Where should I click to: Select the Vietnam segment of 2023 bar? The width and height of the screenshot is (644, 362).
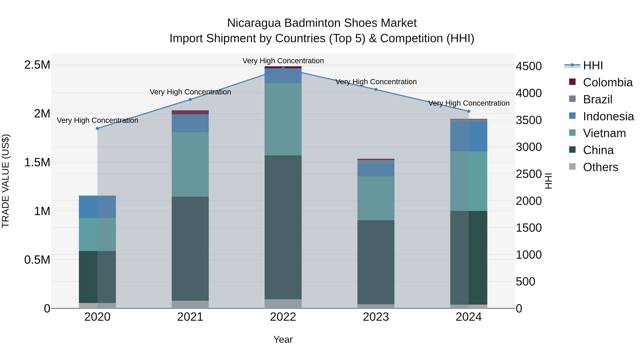click(376, 198)
